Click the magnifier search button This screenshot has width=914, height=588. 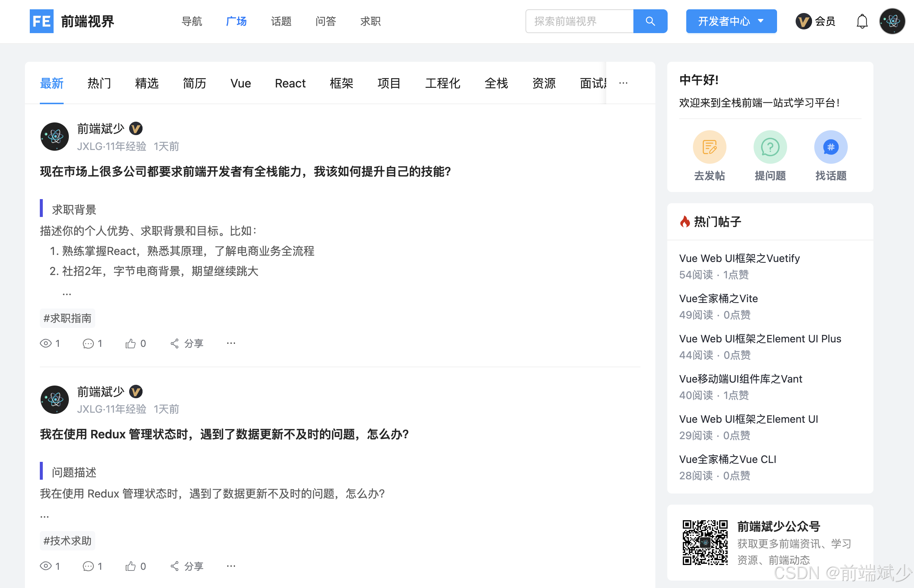coord(650,21)
